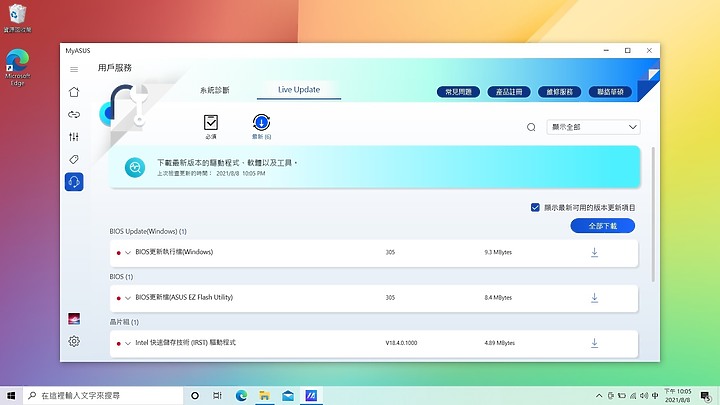This screenshot has width=720, height=405.
Task: Click the 晶片組 (1) section heading
Action: tap(124, 322)
